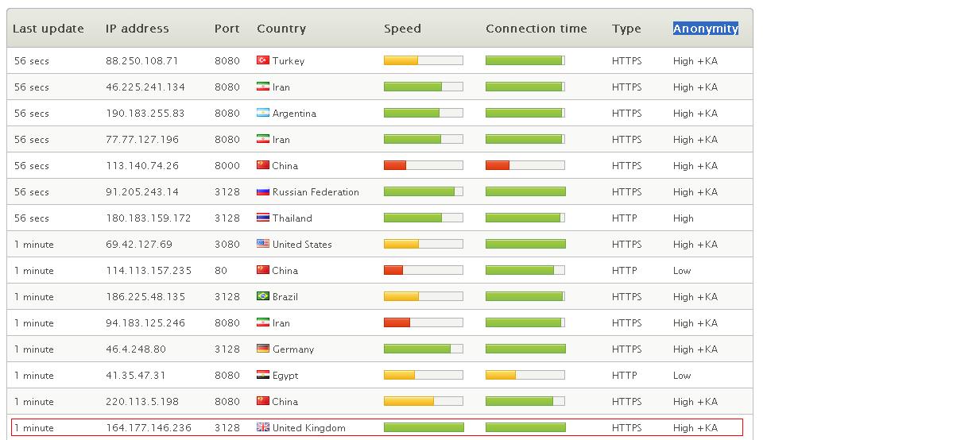The height and width of the screenshot is (440, 980).
Task: Sort by the Type column header
Action: (626, 29)
